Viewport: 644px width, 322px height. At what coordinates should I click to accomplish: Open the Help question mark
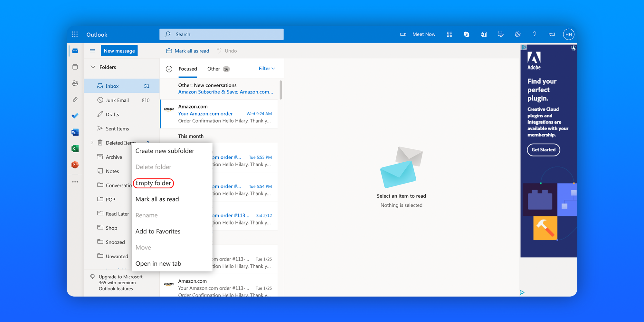pyautogui.click(x=535, y=34)
